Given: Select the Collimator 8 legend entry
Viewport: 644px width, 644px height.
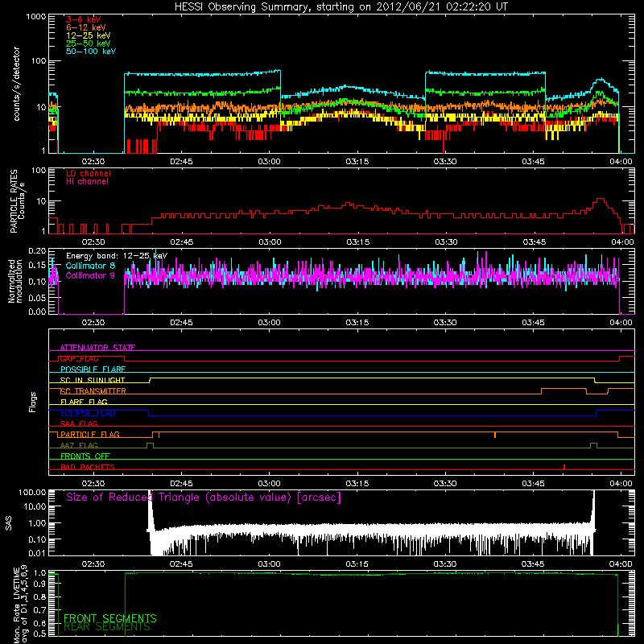Looking at the screenshot, I should click(x=90, y=266).
